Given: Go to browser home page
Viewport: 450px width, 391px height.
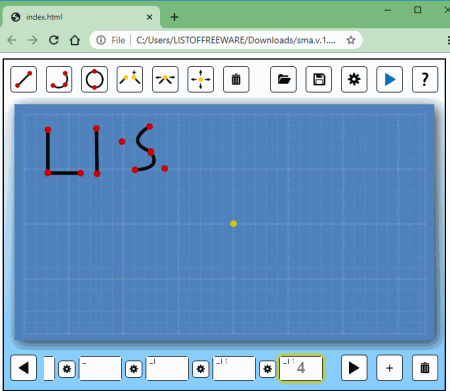Looking at the screenshot, I should (75, 40).
